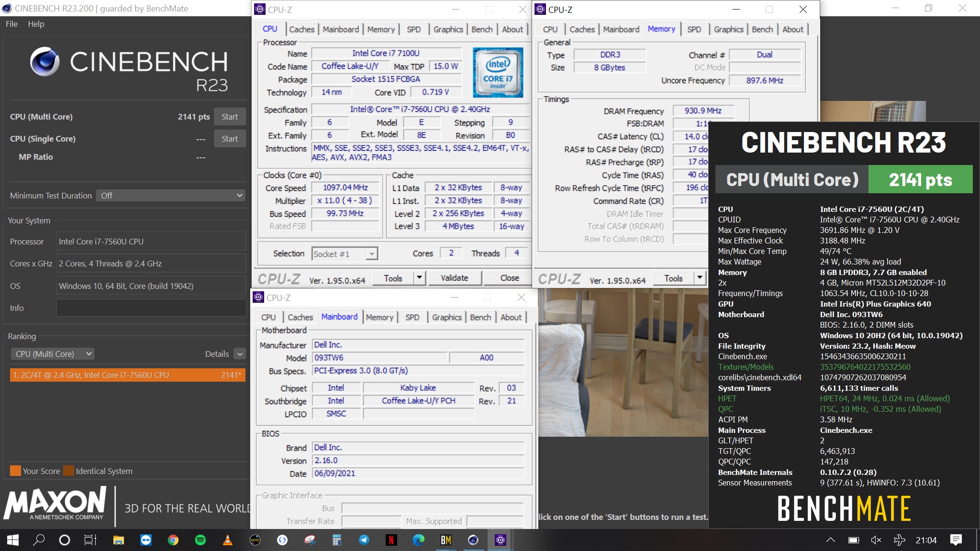Image resolution: width=980 pixels, height=551 pixels.
Task: Open Spotify from the taskbar
Action: pos(200,540)
